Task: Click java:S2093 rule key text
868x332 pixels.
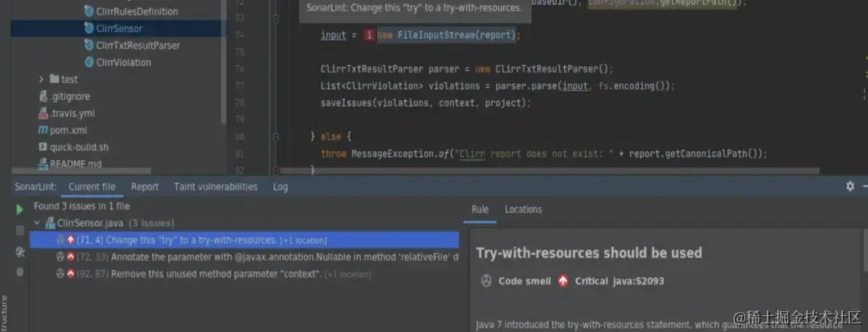Action: coord(638,281)
